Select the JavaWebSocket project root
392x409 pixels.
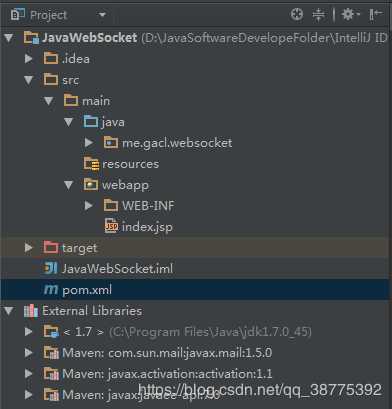coord(90,38)
